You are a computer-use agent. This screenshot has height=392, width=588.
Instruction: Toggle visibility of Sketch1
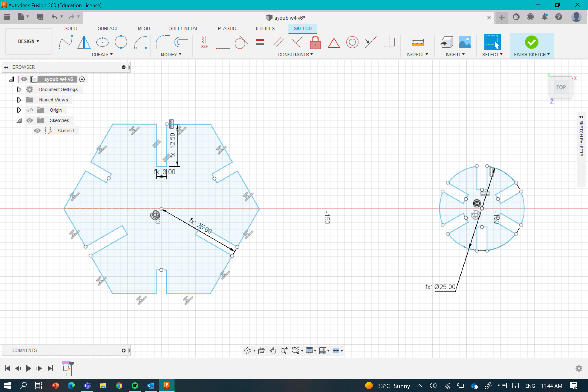tap(37, 131)
